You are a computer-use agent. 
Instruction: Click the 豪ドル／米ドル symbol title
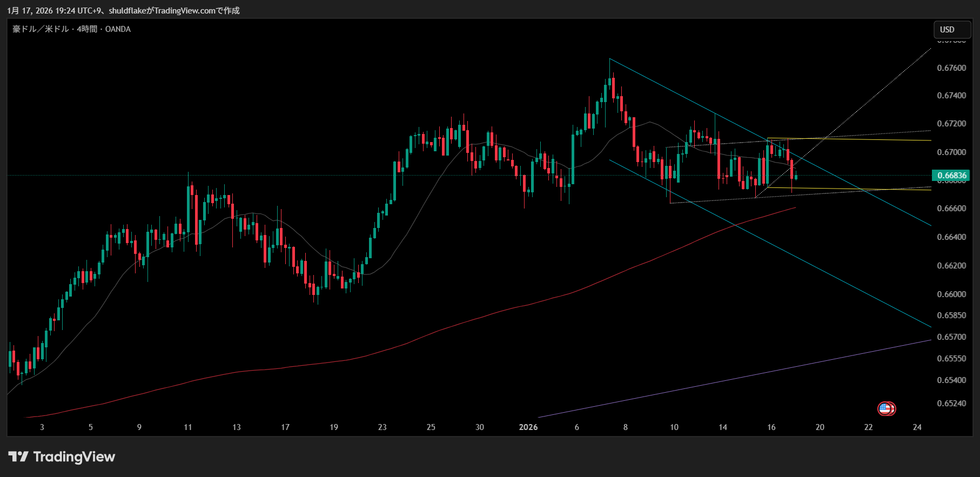41,29
